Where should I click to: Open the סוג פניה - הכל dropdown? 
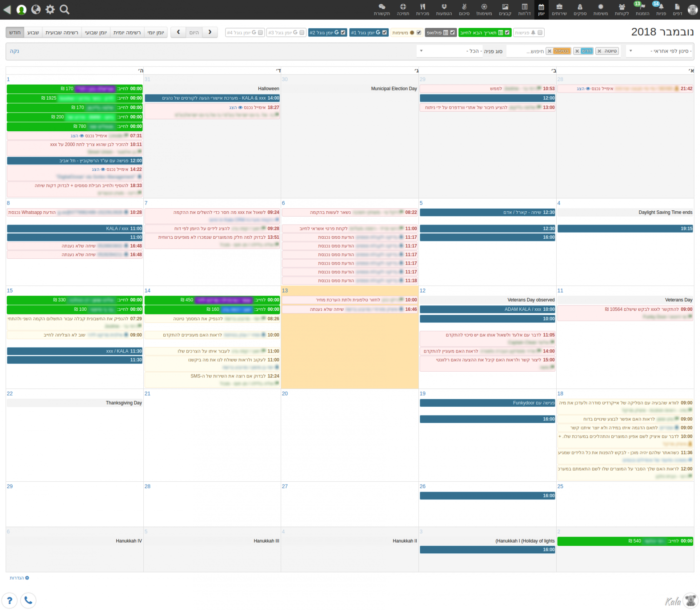450,51
